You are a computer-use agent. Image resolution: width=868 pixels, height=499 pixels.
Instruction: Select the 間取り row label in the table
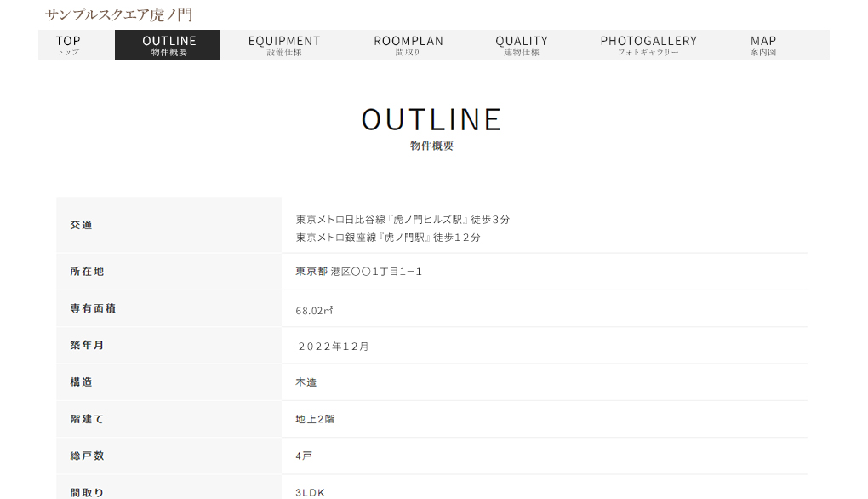[x=87, y=492]
